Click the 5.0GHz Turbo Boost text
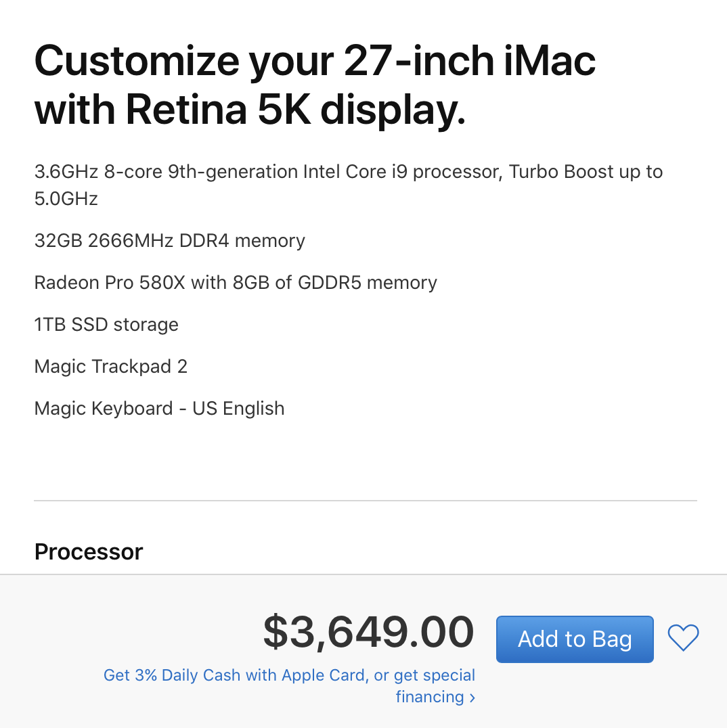 [x=66, y=199]
